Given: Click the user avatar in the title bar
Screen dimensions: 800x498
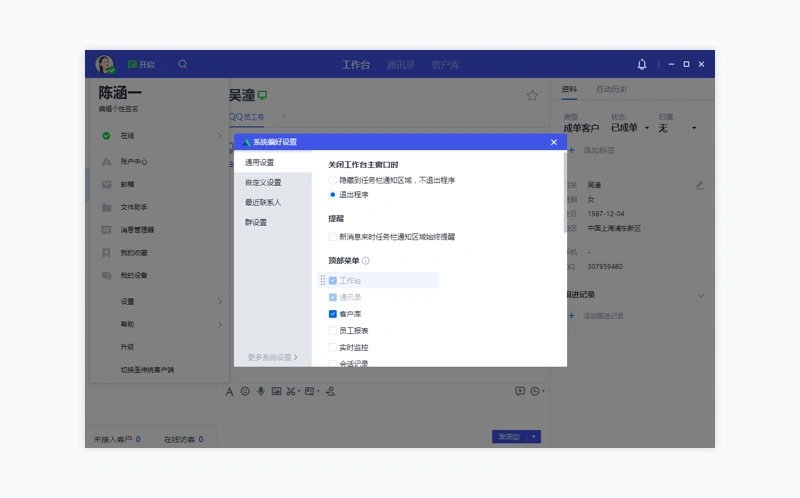Looking at the screenshot, I should point(105,64).
